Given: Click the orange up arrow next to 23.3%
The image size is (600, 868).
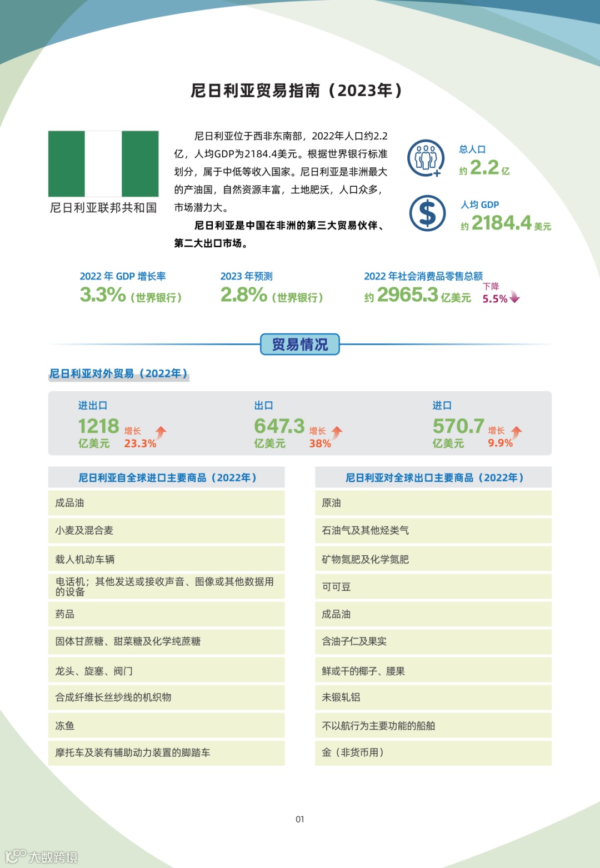Looking at the screenshot, I should 161,433.
